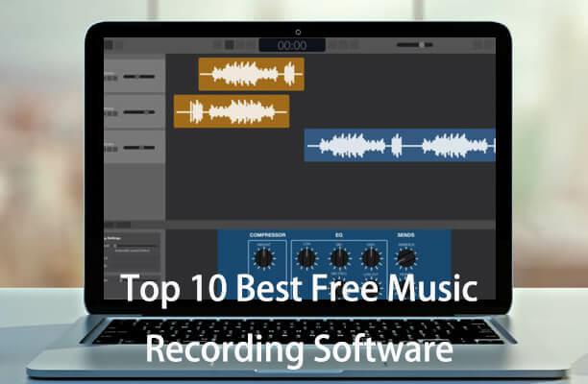The width and height of the screenshot is (588, 384).
Task: Click the second track's volume slider
Action: 138,112
